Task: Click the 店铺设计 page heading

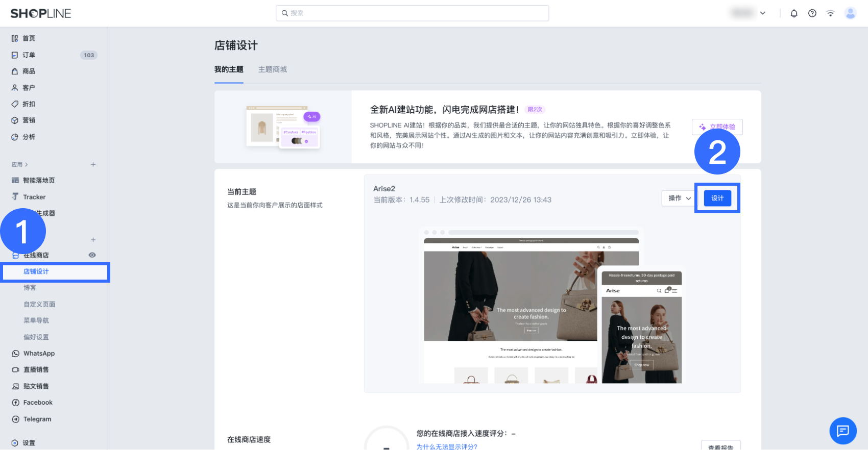Action: click(236, 45)
